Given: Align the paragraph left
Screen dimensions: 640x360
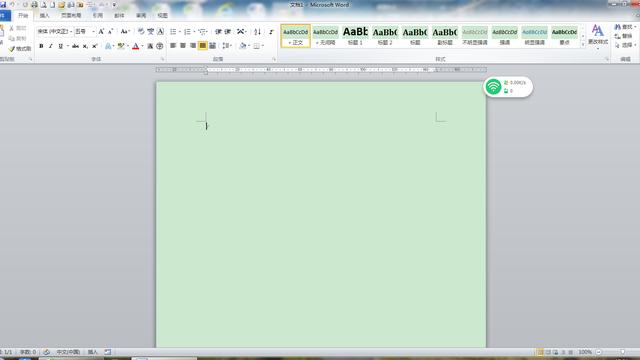Looking at the screenshot, I should [x=173, y=46].
